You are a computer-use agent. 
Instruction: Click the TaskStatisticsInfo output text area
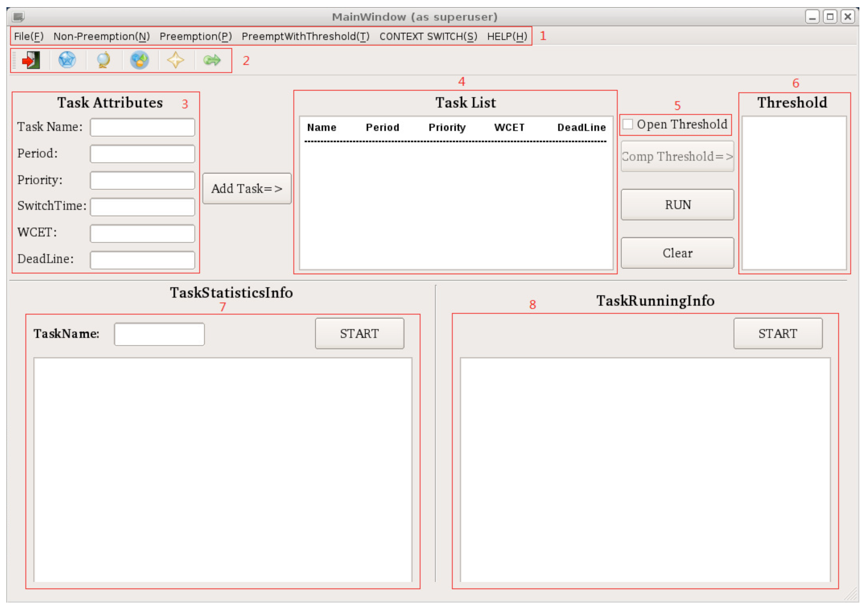tap(223, 470)
